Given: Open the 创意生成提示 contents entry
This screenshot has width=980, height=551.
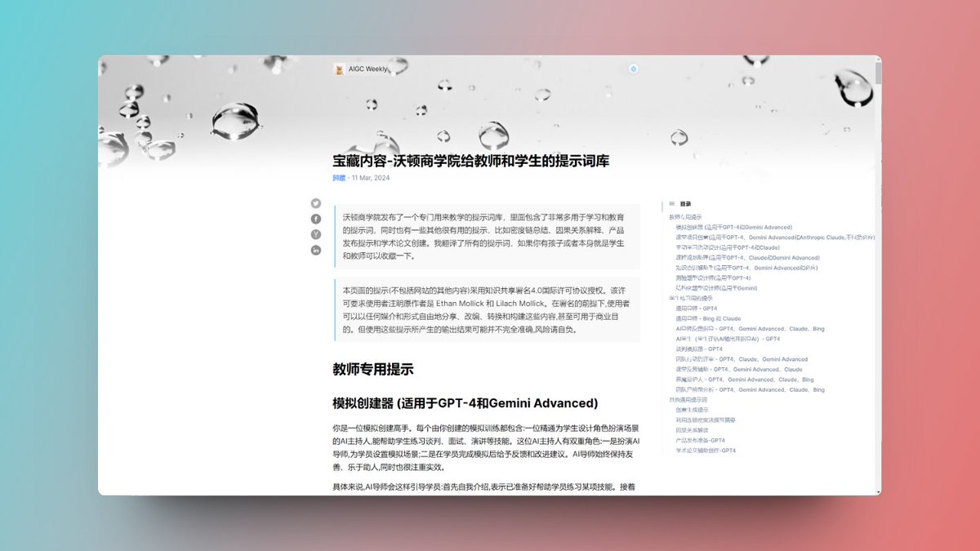Looking at the screenshot, I should (x=693, y=410).
